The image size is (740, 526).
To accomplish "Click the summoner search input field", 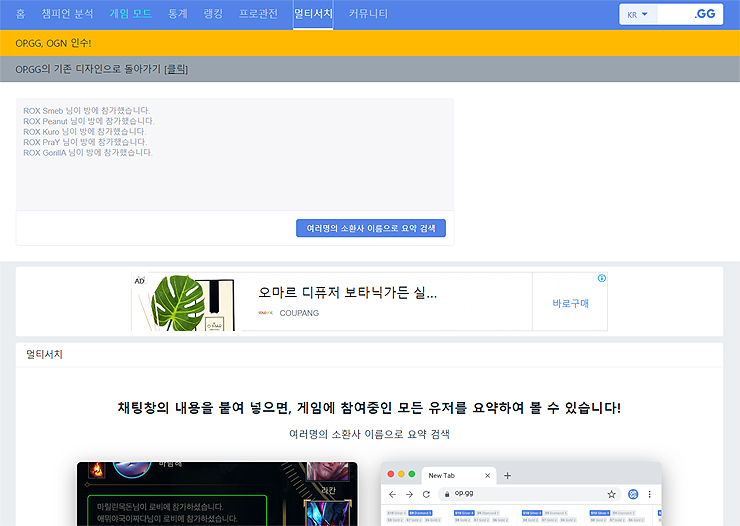I will pos(675,15).
